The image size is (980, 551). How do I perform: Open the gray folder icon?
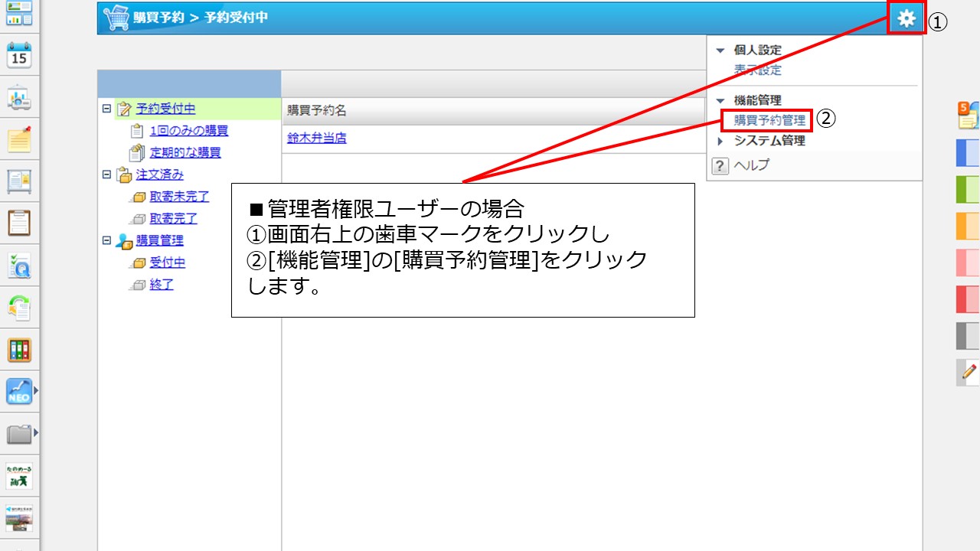[x=18, y=434]
